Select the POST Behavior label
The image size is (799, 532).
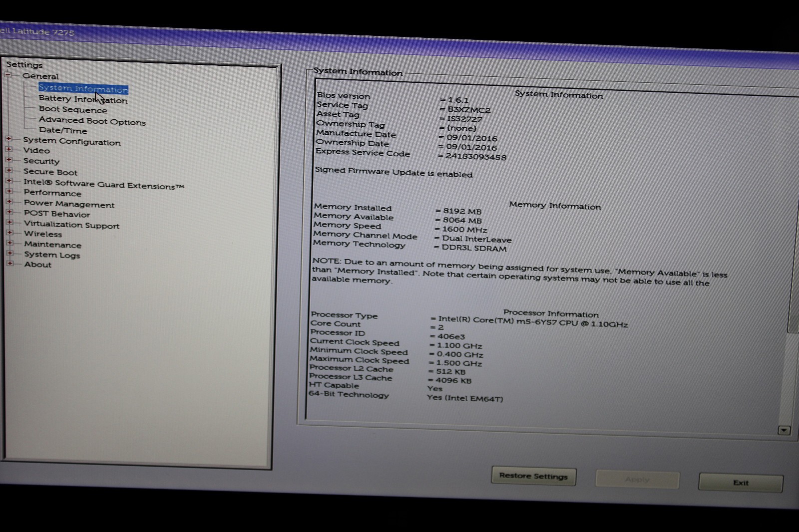(57, 214)
